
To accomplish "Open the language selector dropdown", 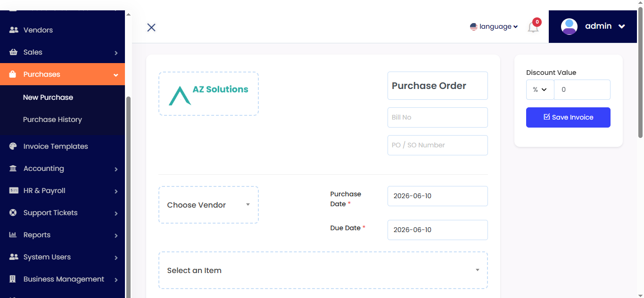I will point(494,27).
